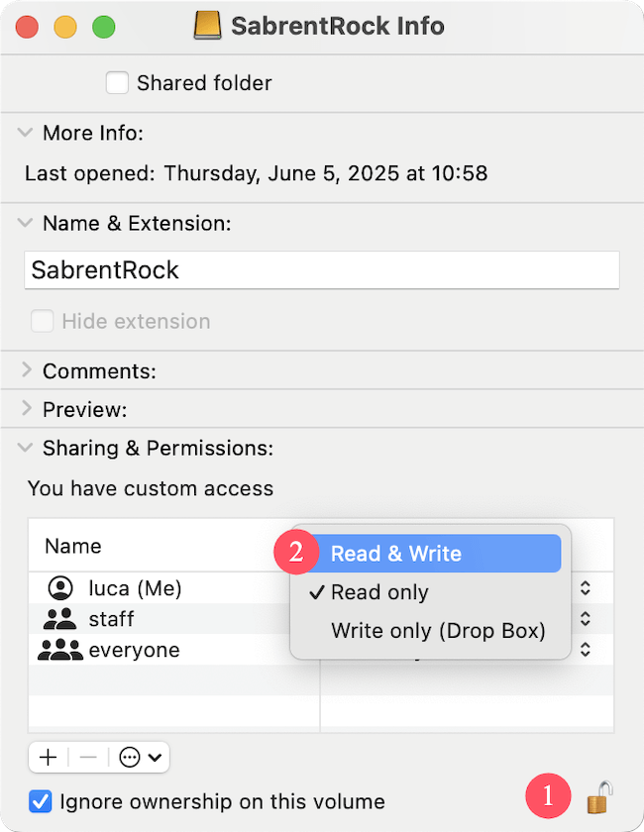
Task: Click the privilege stepper chevrons on the everyone row
Action: coord(584,651)
